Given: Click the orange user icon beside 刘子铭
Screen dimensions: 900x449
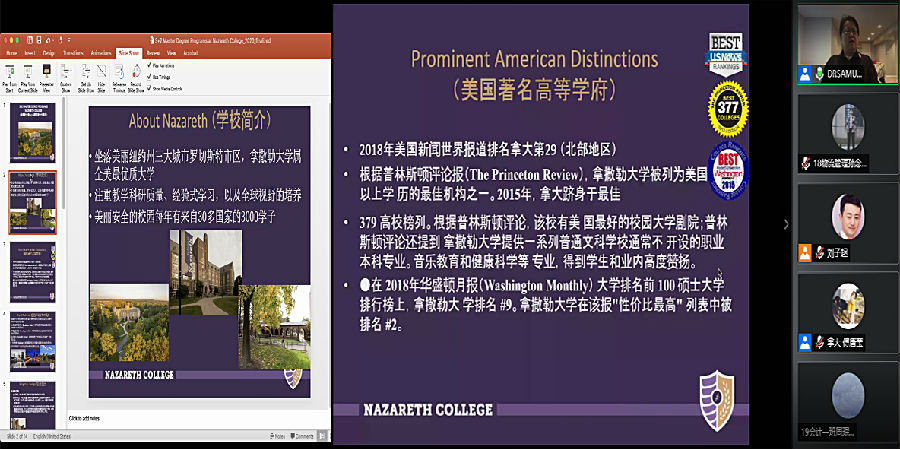Looking at the screenshot, I should coord(805,252).
